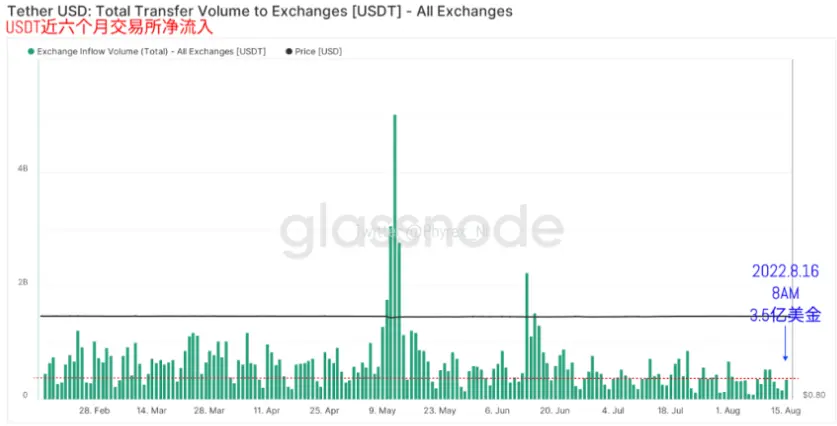Select the 6. Jun x-axis label

[496, 411]
